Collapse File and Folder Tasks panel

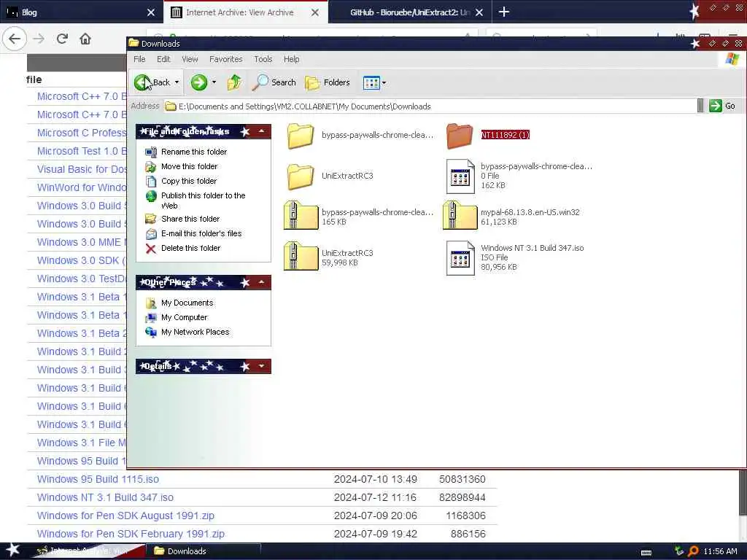point(262,131)
